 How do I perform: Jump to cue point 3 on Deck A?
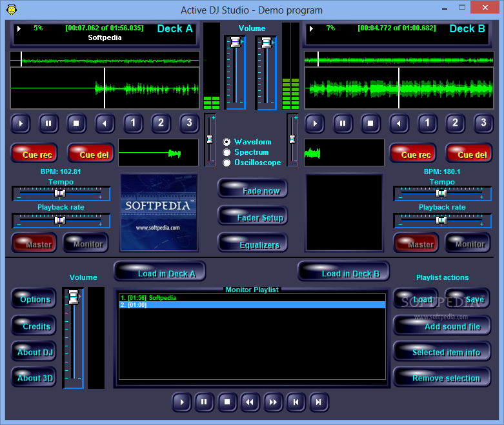click(x=189, y=123)
